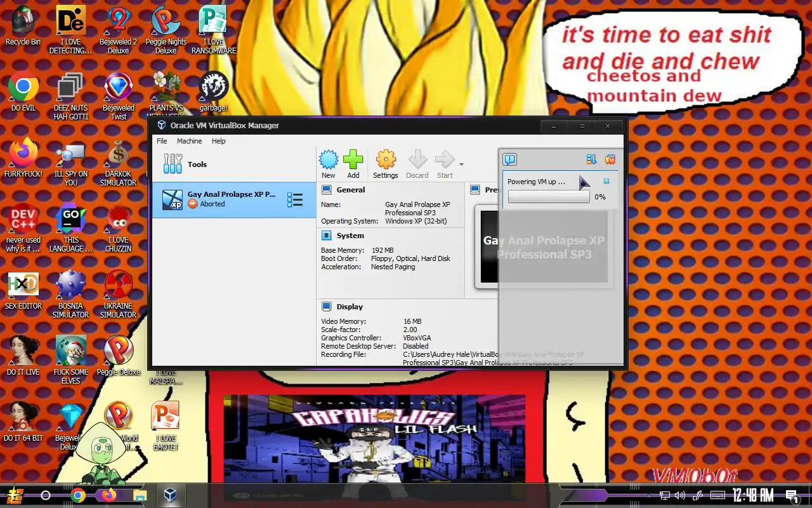
Task: Cancel the Powering VM up progress
Action: pos(606,182)
